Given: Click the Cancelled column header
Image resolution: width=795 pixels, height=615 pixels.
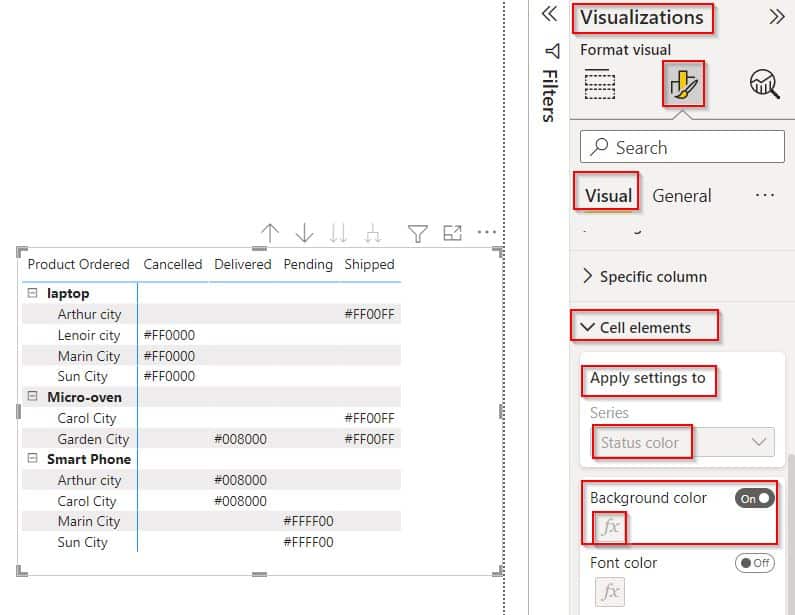Looking at the screenshot, I should click(x=172, y=264).
